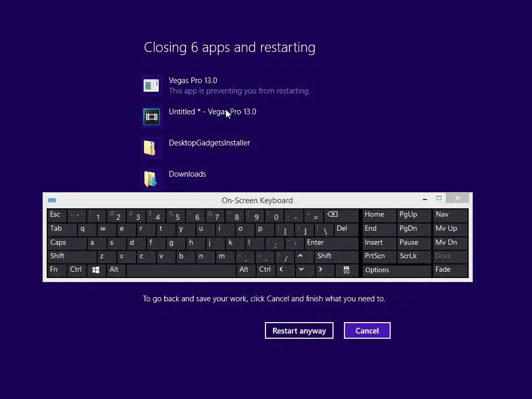Screen dimensions: 532x399
Task: Toggle the Caps lock key
Action: click(x=66, y=243)
